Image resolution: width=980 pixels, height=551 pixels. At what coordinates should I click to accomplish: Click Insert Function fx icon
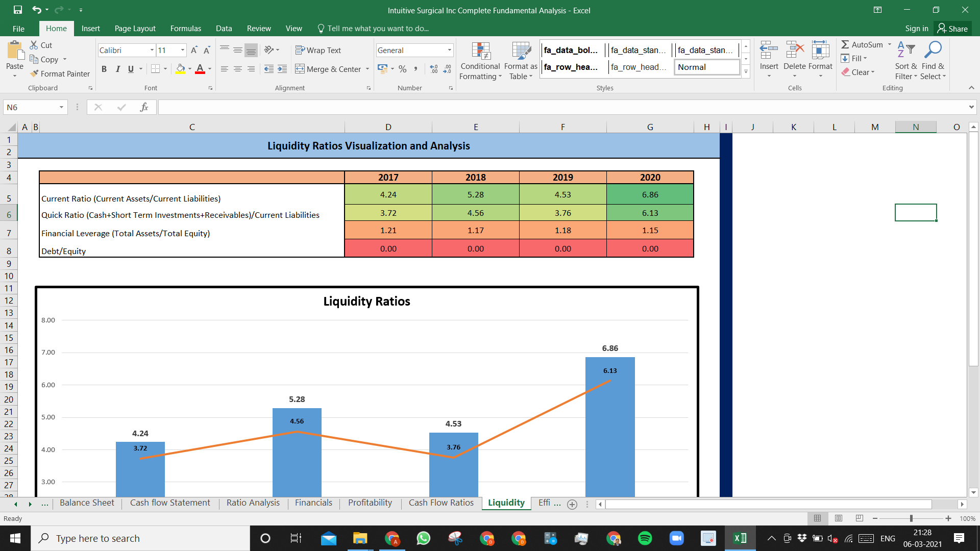tap(144, 107)
